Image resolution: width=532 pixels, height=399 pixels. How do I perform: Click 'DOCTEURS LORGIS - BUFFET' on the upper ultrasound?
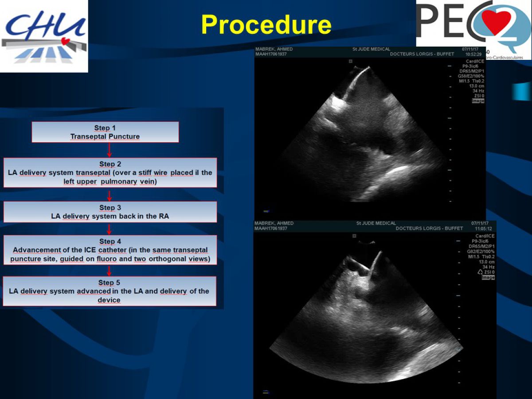pos(422,54)
